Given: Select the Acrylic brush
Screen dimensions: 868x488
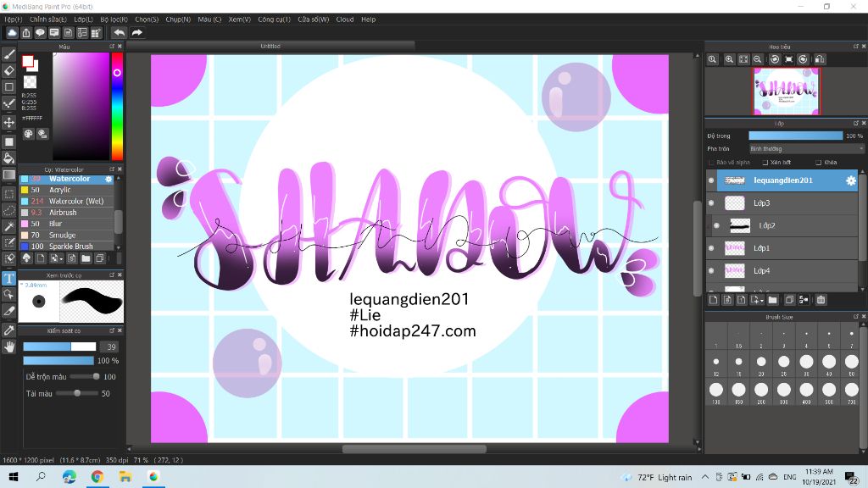Looking at the screenshot, I should coord(66,191).
